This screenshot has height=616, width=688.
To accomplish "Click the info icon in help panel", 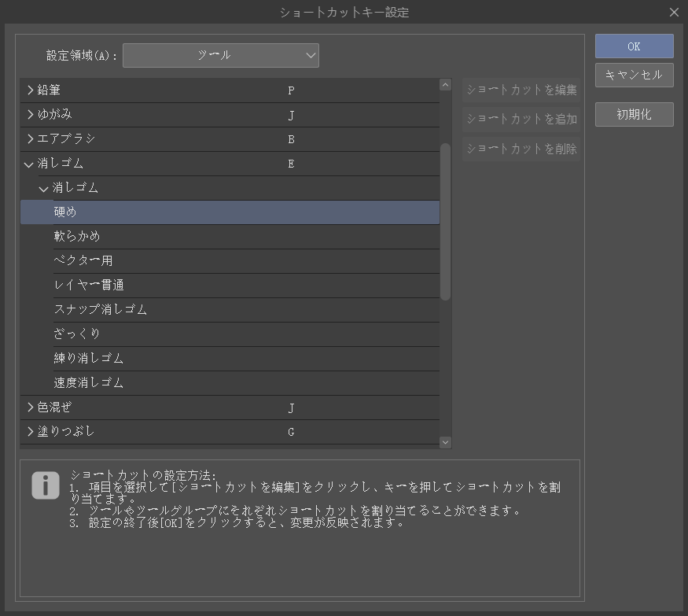I will tap(45, 485).
